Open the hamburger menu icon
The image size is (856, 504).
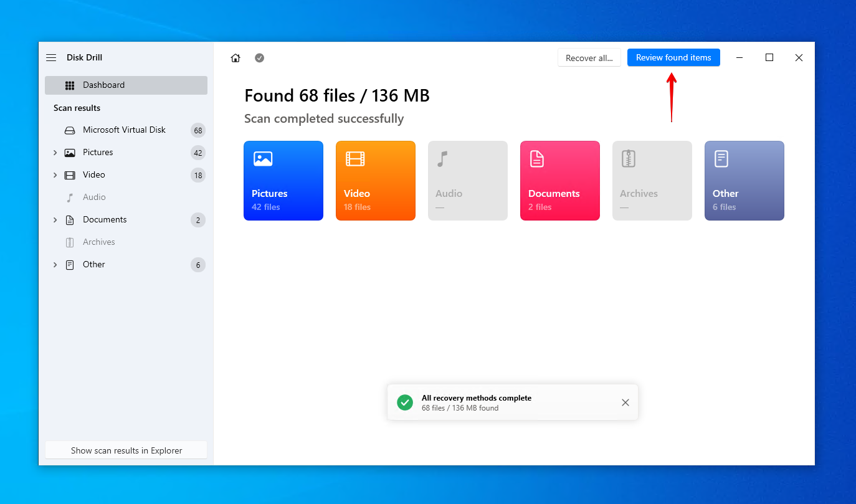point(51,57)
